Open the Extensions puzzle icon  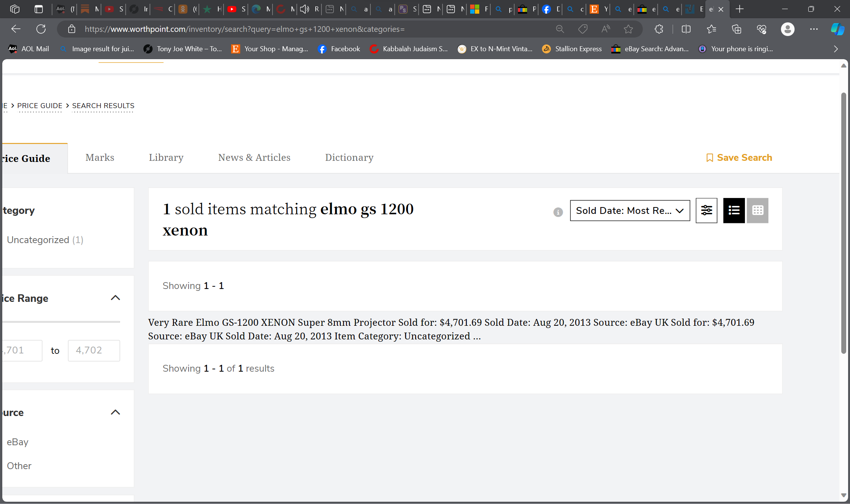tap(659, 29)
